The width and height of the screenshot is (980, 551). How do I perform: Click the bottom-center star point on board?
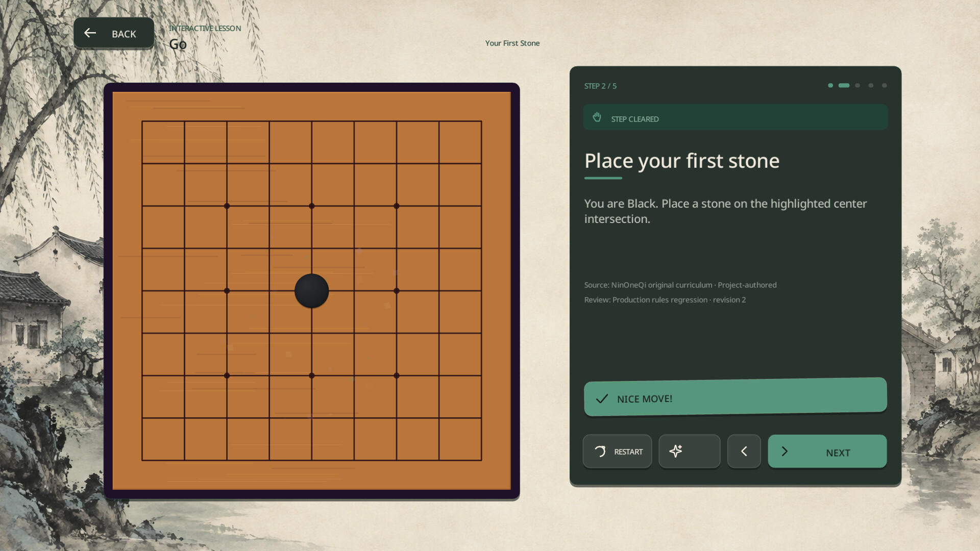pyautogui.click(x=311, y=375)
